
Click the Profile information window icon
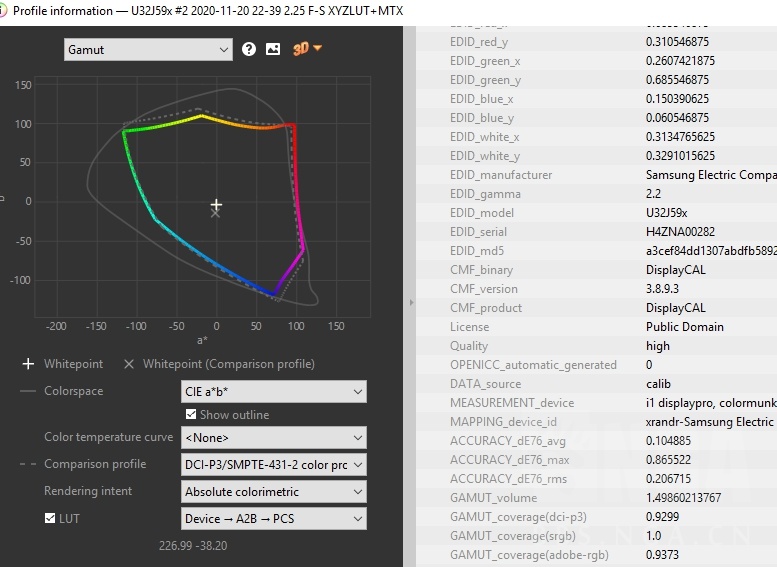click(x=9, y=9)
